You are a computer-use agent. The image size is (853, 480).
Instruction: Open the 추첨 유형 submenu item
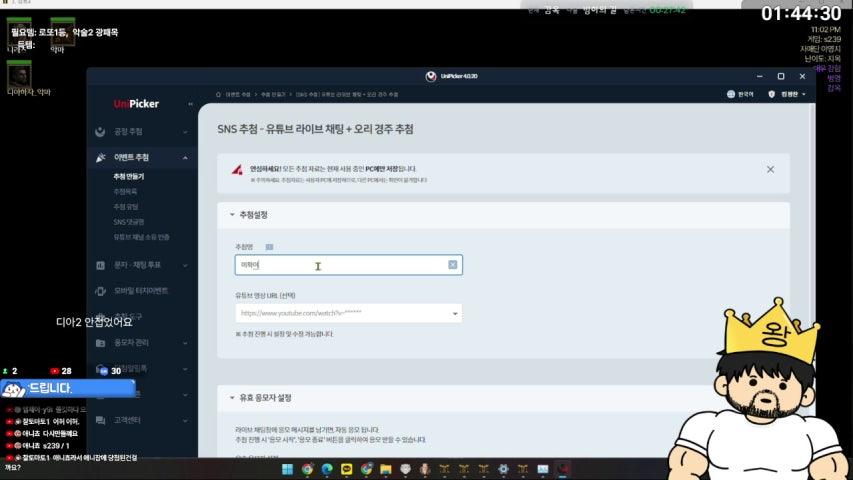tap(126, 207)
